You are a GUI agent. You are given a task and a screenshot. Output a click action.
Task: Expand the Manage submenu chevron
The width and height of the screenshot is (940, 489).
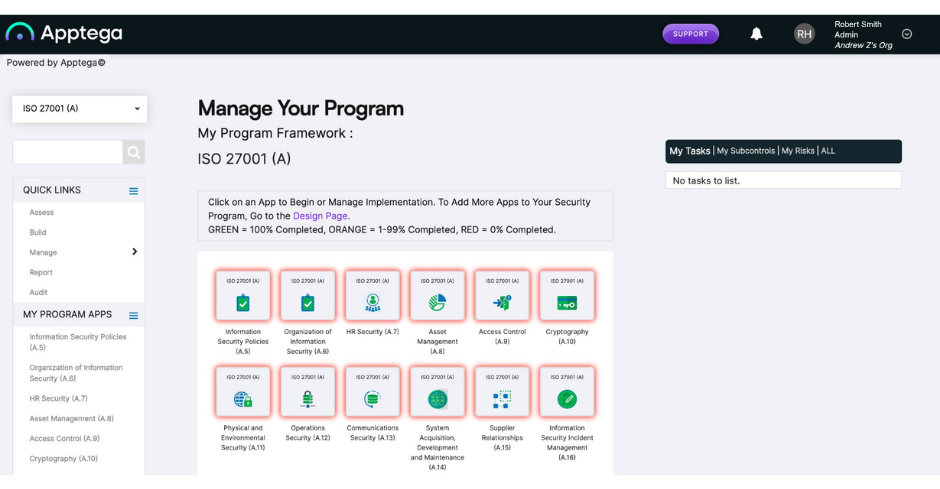(134, 252)
